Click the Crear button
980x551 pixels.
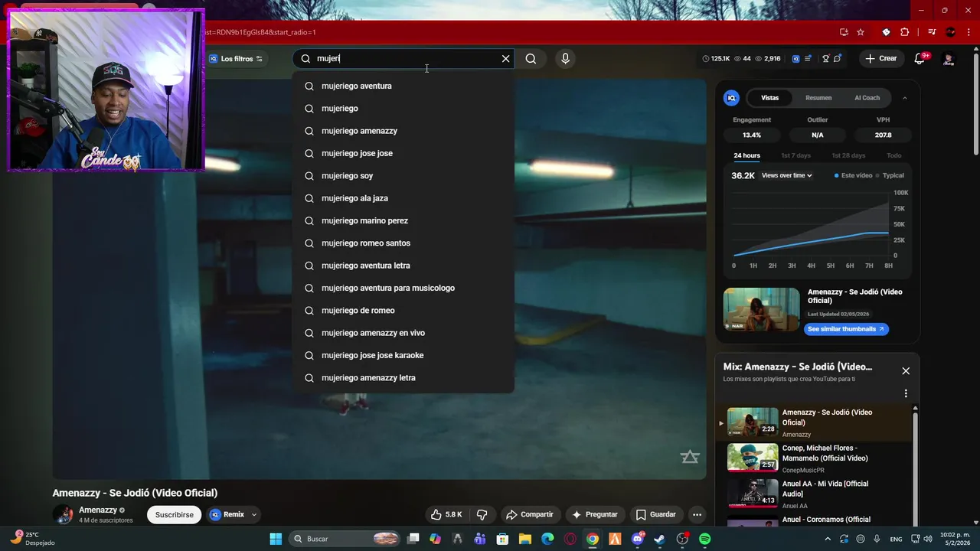tap(881, 59)
